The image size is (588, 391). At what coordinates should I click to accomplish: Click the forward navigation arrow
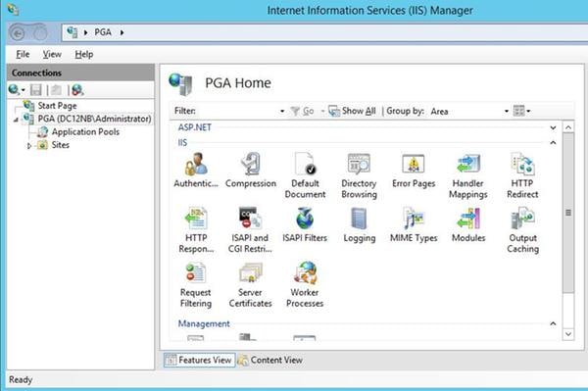pos(40,33)
